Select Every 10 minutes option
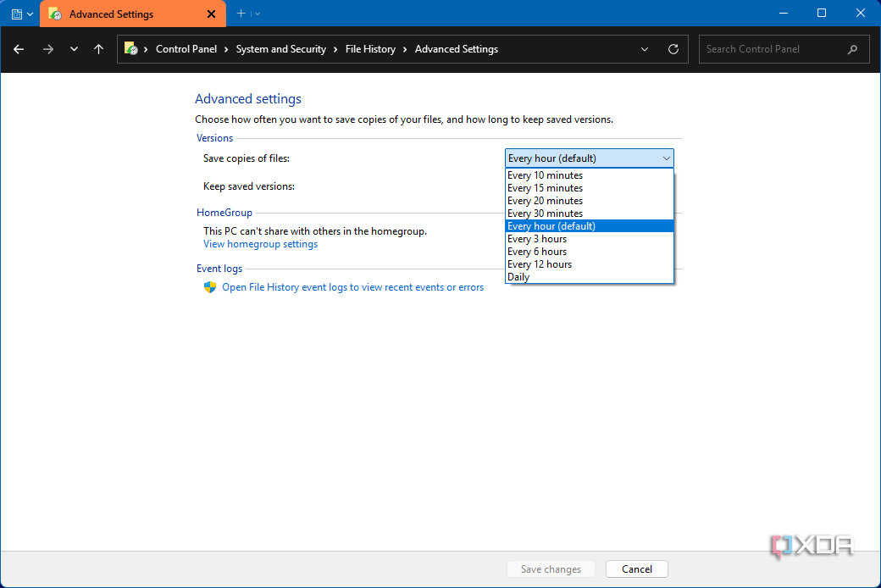The height and width of the screenshot is (588, 881). click(590, 175)
